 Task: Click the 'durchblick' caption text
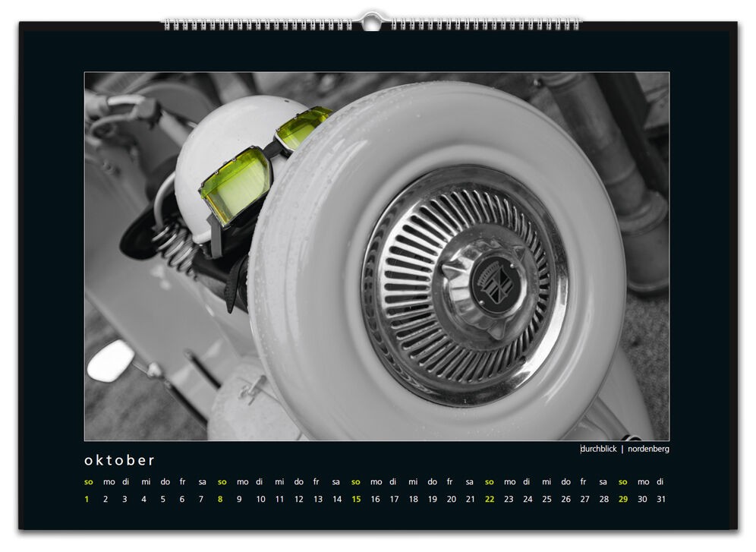click(599, 449)
